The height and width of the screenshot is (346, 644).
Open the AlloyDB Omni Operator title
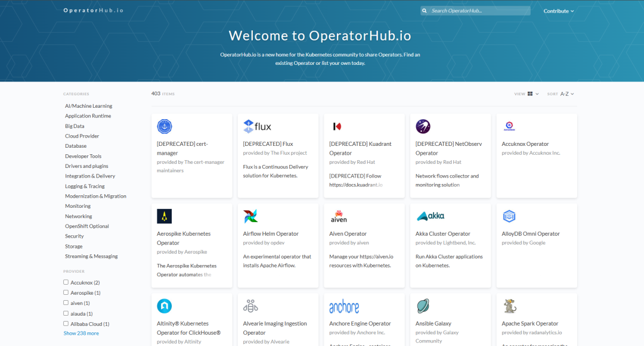point(531,233)
